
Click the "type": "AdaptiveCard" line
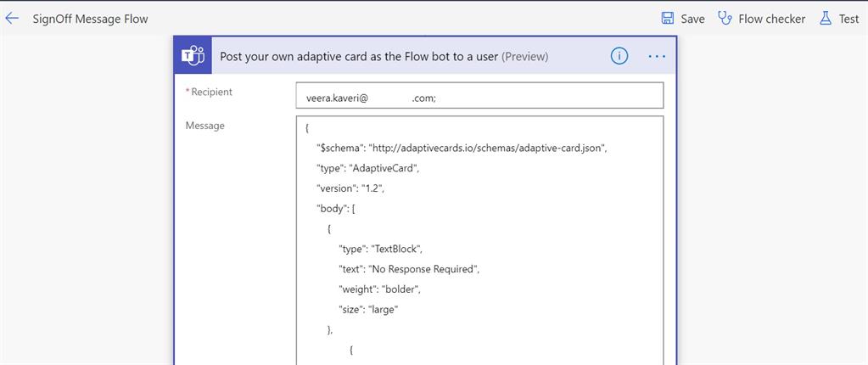(x=367, y=168)
